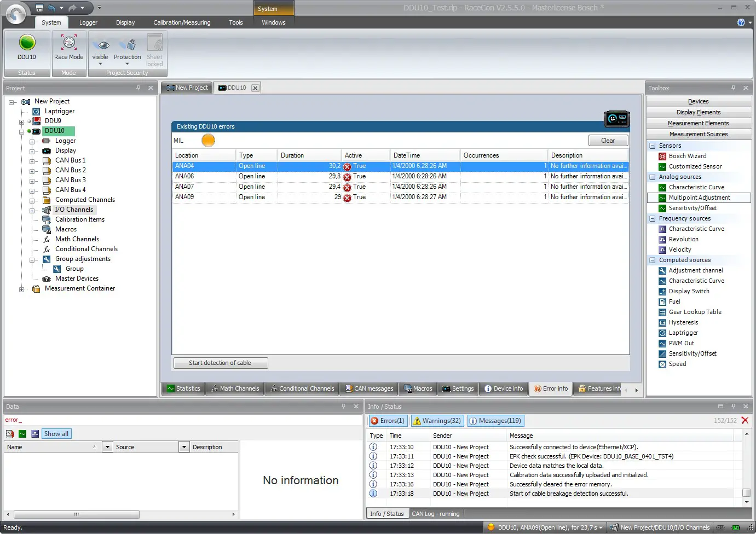Viewport: 756px width, 534px height.
Task: Switch to CAN messages tab
Action: coord(369,388)
